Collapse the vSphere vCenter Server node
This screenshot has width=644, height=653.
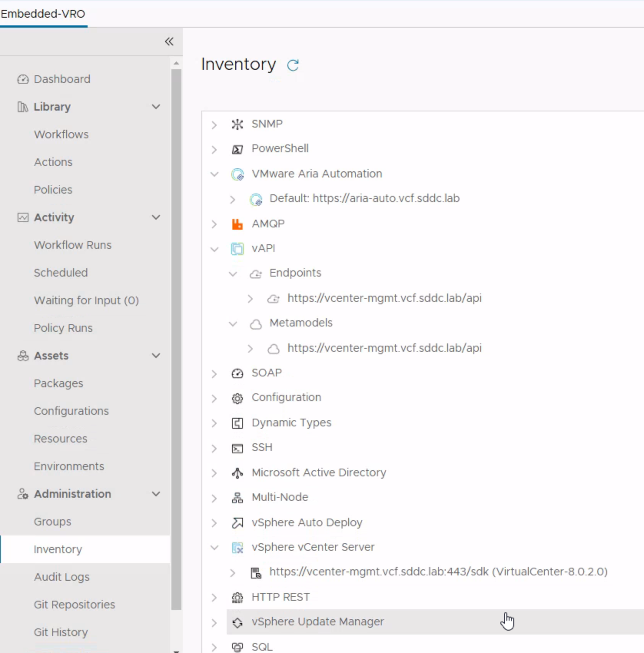(214, 548)
